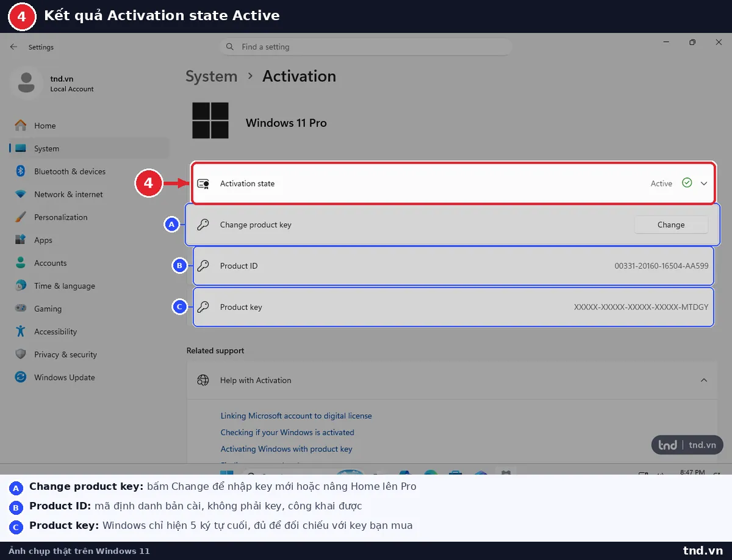Click the tnd.vn account avatar

pyautogui.click(x=26, y=83)
